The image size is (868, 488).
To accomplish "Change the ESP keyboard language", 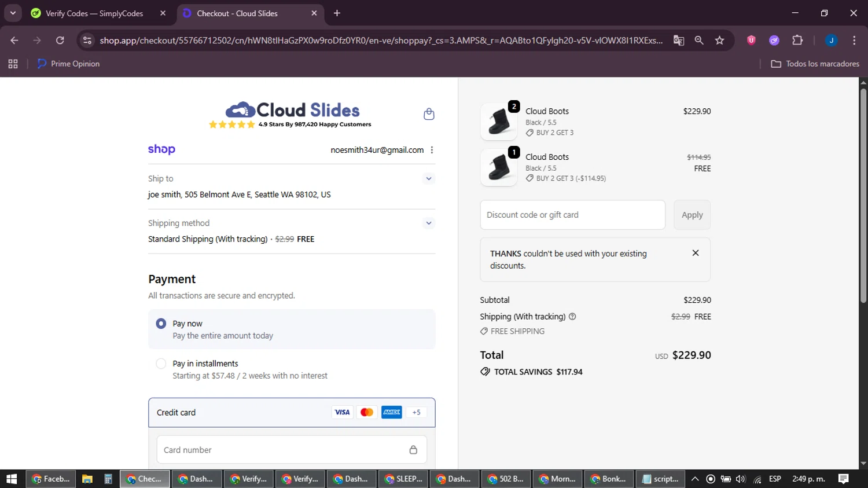I will [775, 479].
